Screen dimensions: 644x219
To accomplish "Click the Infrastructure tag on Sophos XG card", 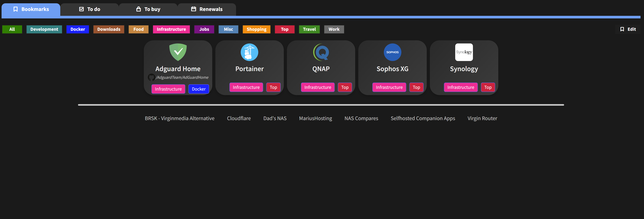I will click(389, 87).
